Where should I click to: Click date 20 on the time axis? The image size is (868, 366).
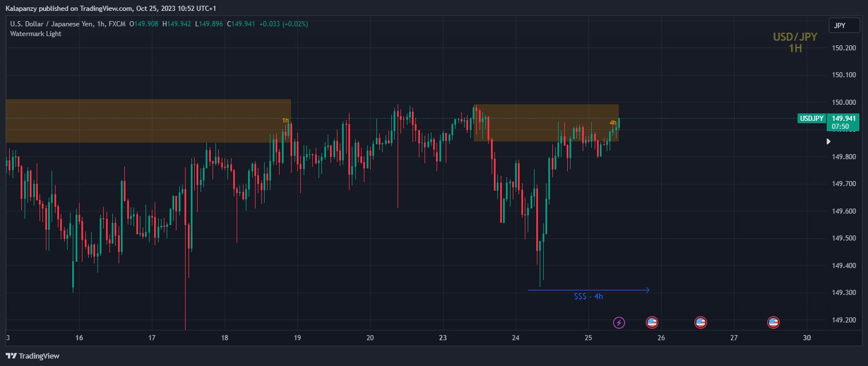[370, 338]
